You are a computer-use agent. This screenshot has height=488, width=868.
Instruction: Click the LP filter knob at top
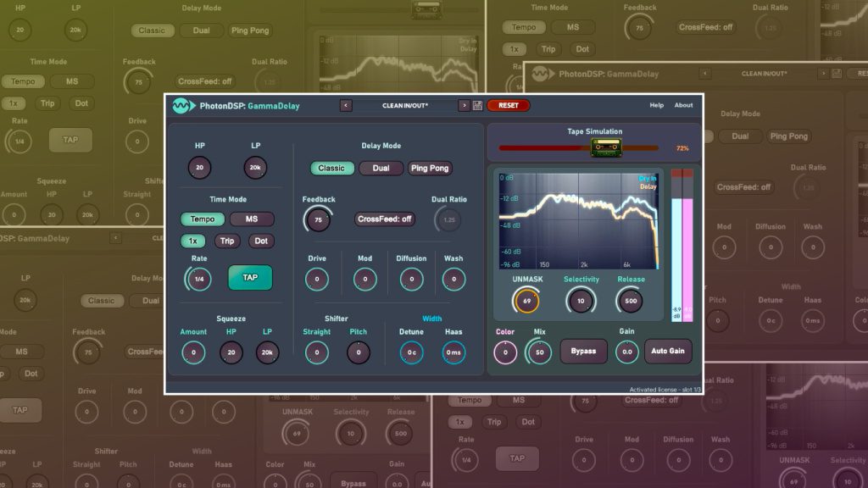pos(255,168)
